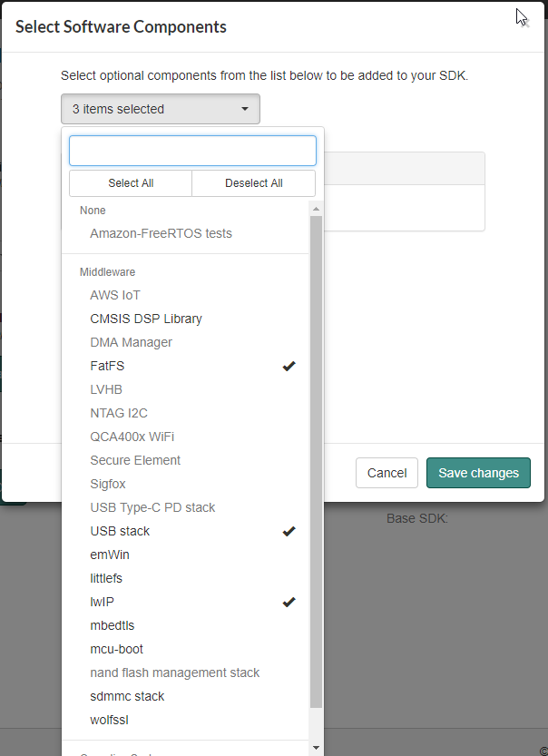Image resolution: width=548 pixels, height=756 pixels.
Task: Add wolfssl to selection
Action: (x=110, y=721)
